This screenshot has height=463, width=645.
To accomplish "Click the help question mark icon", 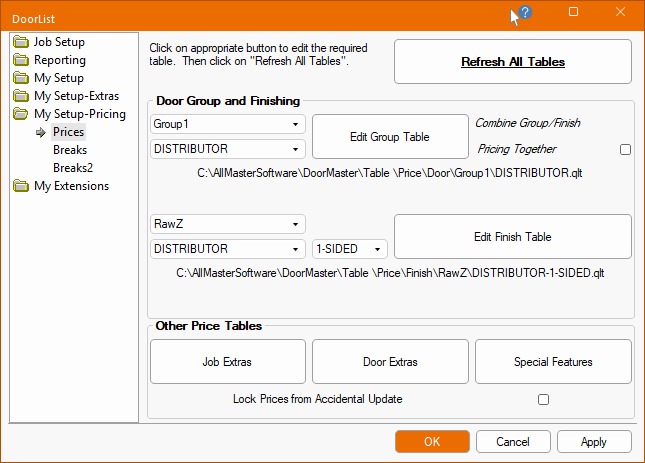I will click(x=525, y=13).
